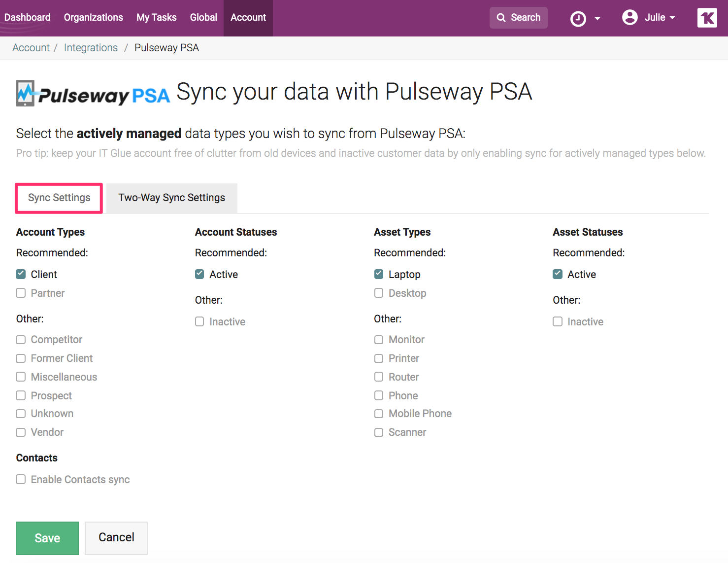This screenshot has height=563, width=728.
Task: Save the sync settings
Action: click(x=47, y=538)
